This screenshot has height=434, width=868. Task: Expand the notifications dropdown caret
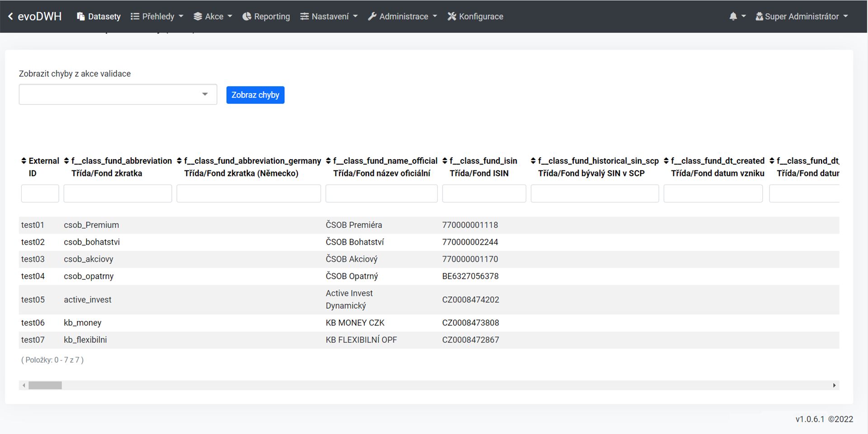pyautogui.click(x=744, y=16)
